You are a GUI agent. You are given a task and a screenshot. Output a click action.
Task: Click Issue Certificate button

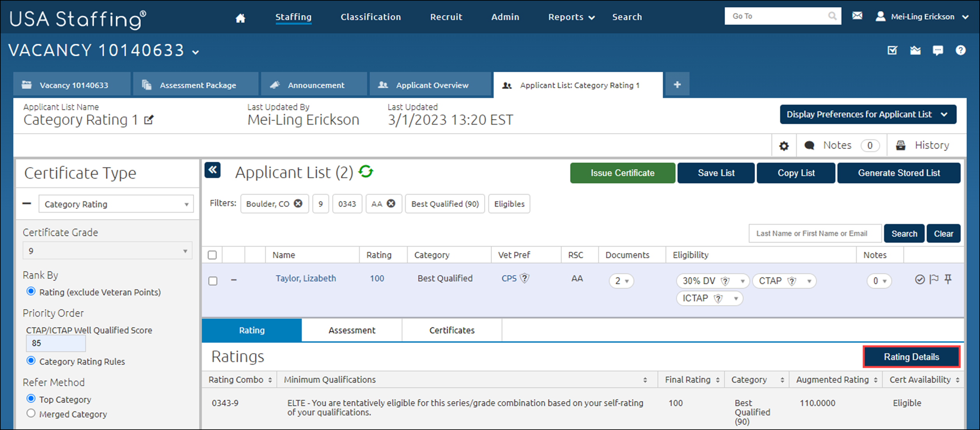click(623, 173)
